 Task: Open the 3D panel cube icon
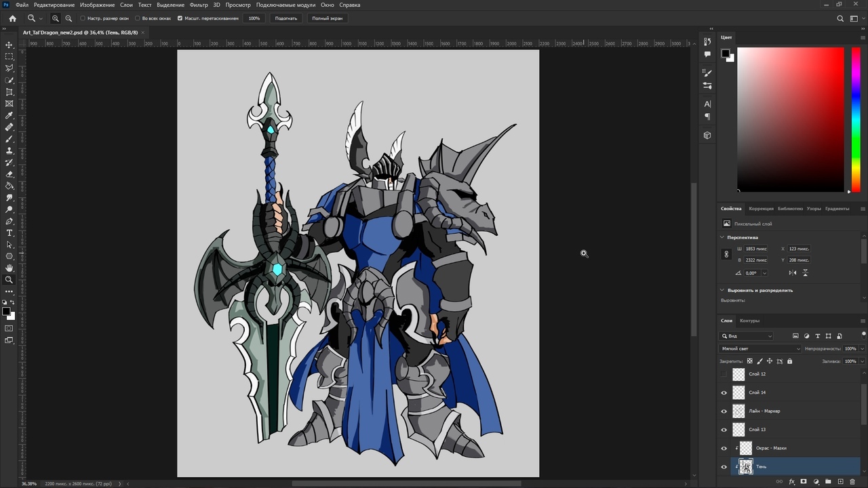[707, 135]
